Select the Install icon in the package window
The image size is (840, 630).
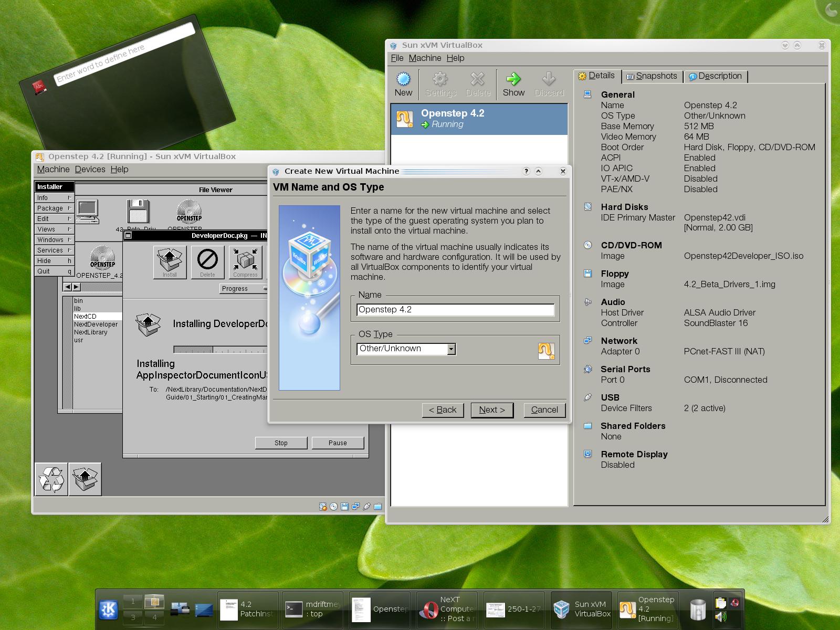click(169, 261)
